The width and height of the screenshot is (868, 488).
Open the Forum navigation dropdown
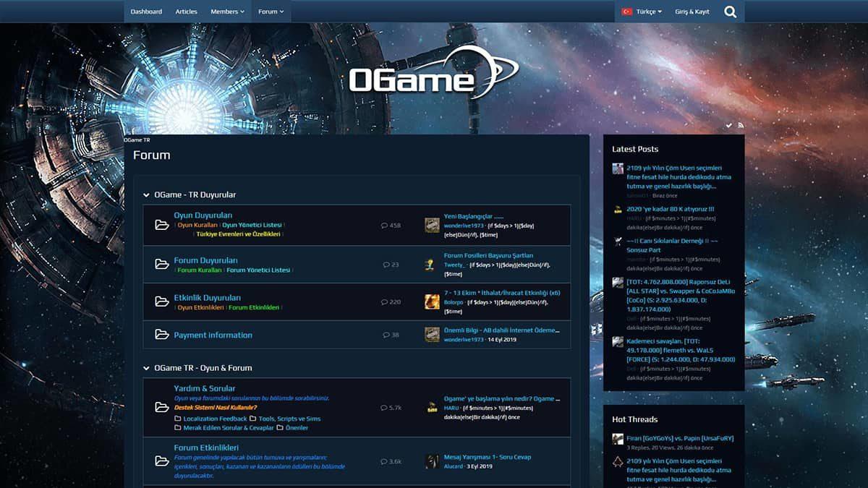click(271, 12)
